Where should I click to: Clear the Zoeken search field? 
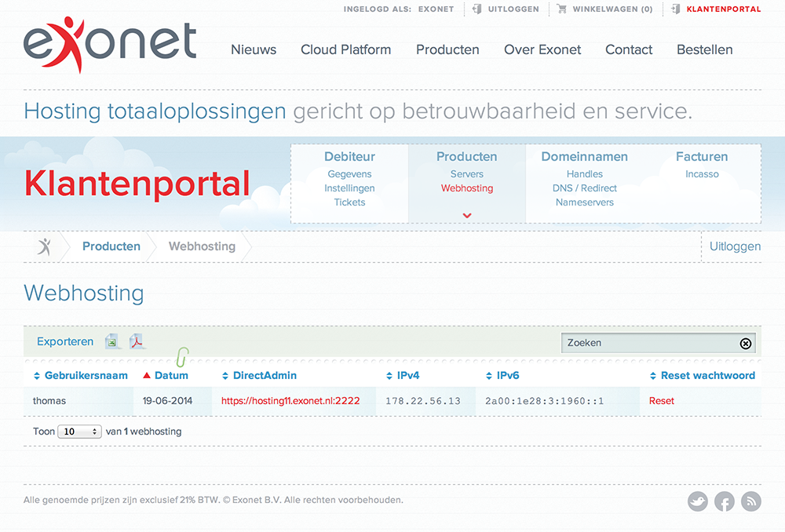pyautogui.click(x=746, y=344)
